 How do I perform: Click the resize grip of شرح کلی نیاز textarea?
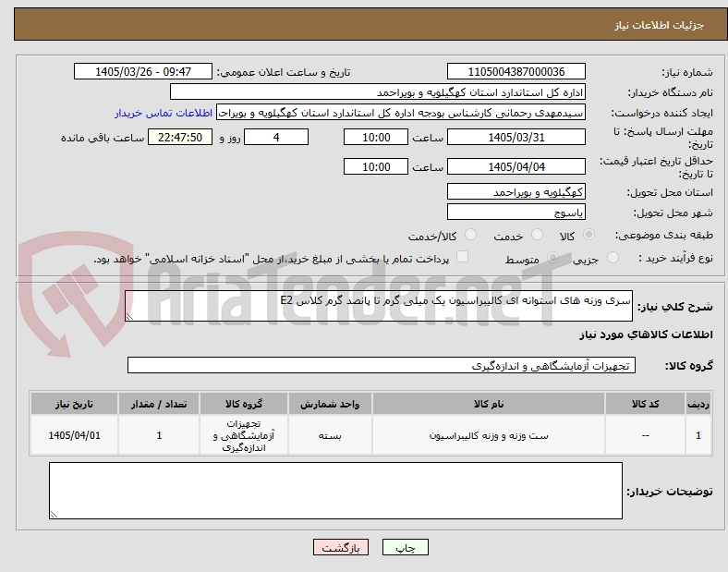click(x=129, y=317)
